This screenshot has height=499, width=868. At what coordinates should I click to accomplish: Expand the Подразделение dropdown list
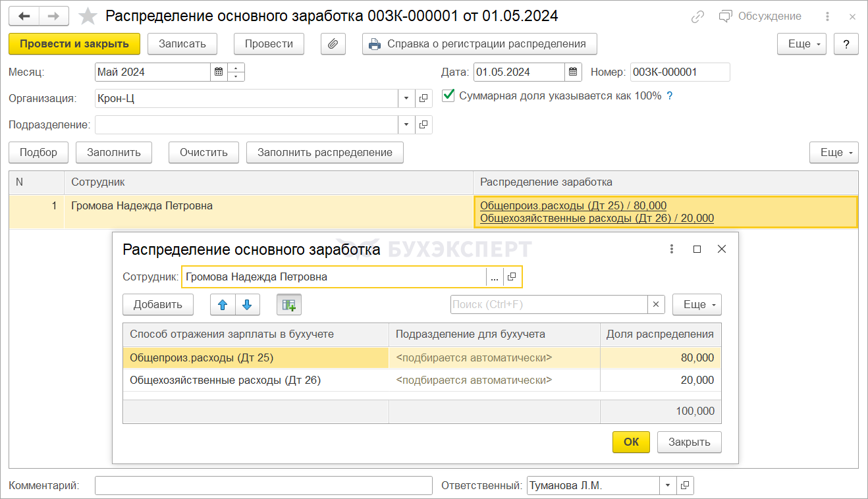tap(406, 124)
